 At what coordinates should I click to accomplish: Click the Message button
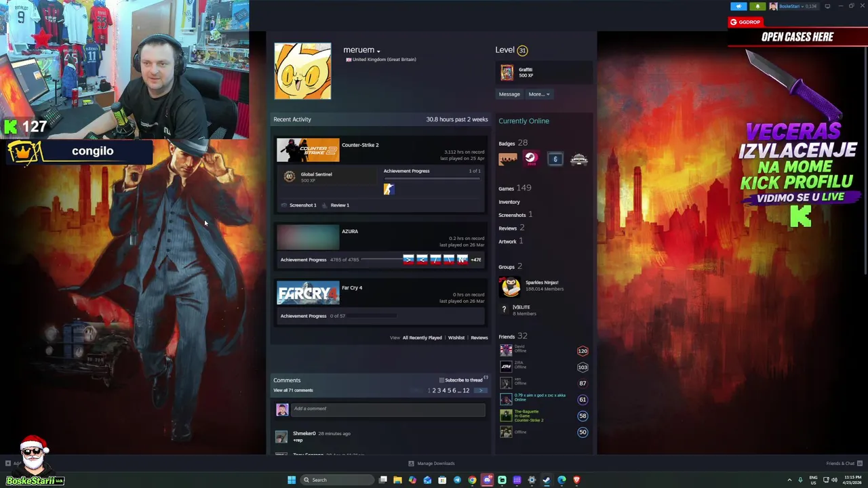[509, 94]
